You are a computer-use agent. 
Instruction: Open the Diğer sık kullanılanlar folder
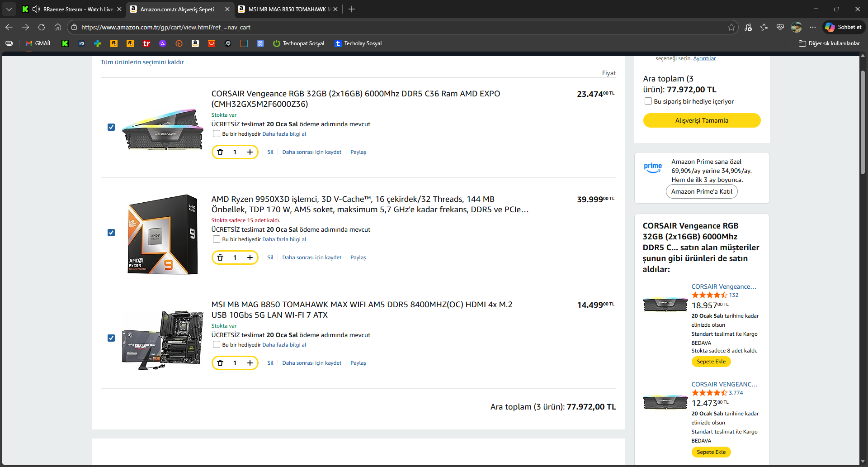click(x=829, y=43)
